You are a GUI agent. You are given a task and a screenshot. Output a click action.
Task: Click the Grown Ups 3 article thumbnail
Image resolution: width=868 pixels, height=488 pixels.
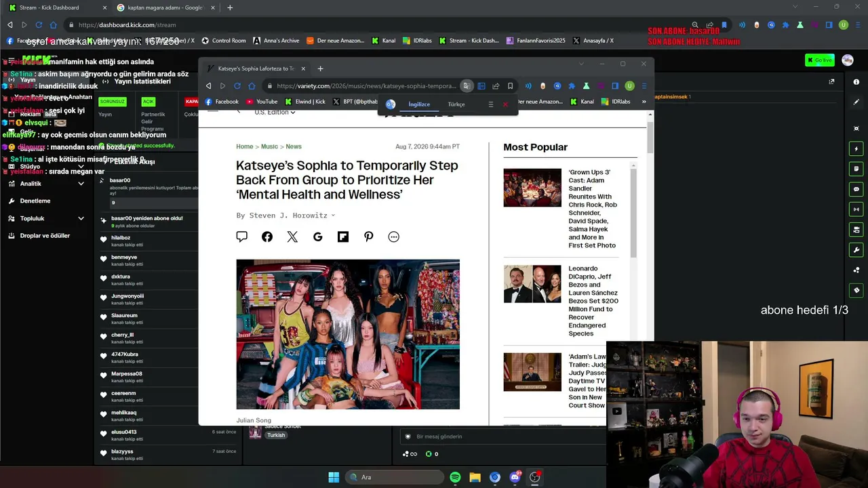click(532, 188)
